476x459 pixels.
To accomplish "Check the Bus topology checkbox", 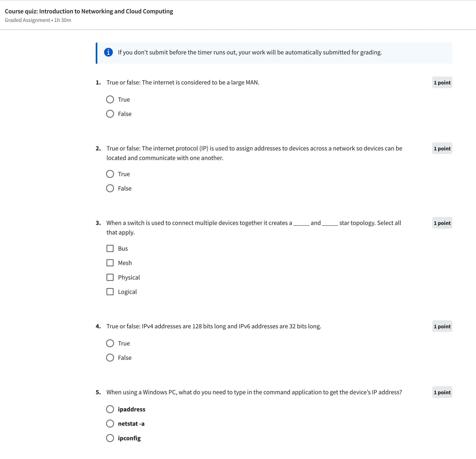I will click(110, 248).
